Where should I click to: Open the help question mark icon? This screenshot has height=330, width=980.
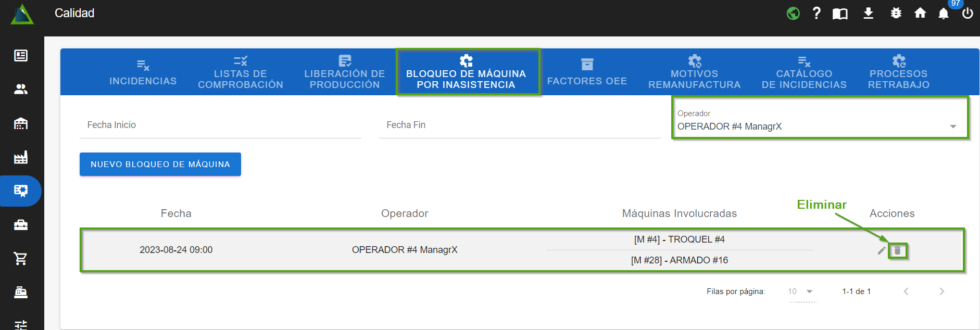(816, 13)
